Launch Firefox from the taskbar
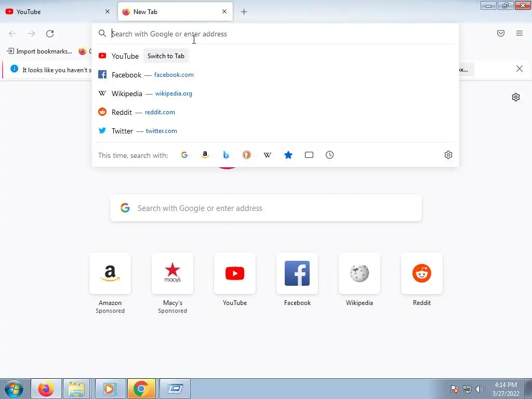This screenshot has width=532, height=399. (x=46, y=389)
